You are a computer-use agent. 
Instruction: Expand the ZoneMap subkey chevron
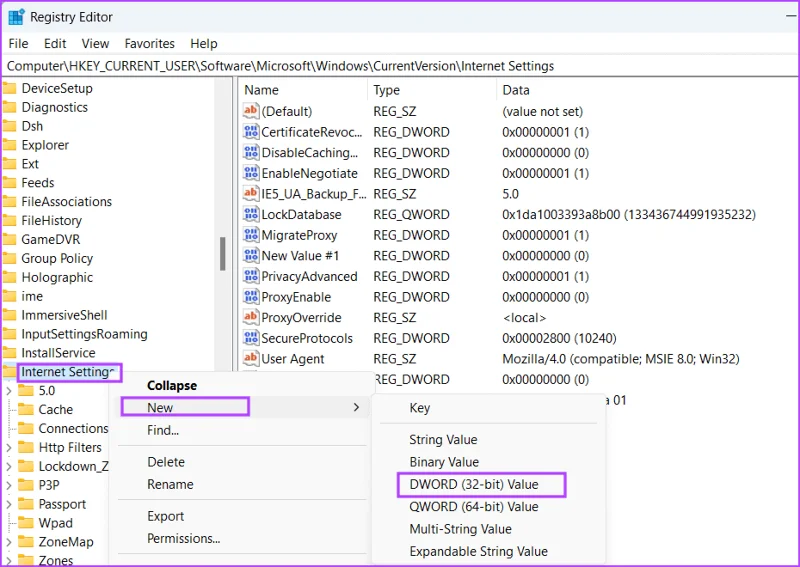[9, 542]
